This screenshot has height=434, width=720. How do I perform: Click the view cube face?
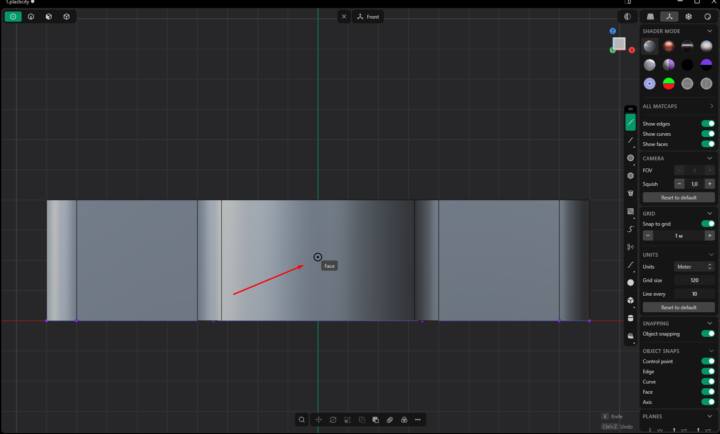619,44
